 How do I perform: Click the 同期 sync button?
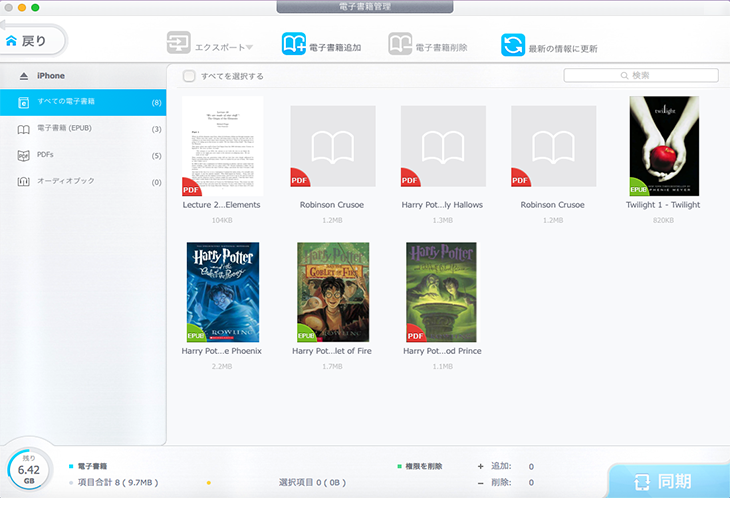(x=669, y=481)
